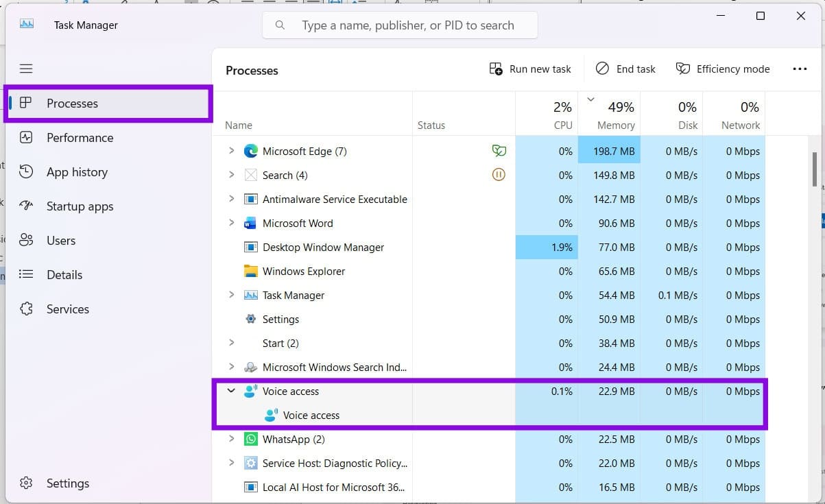Image resolution: width=825 pixels, height=504 pixels.
Task: Click the Windows Explorer folder icon
Action: pos(251,271)
